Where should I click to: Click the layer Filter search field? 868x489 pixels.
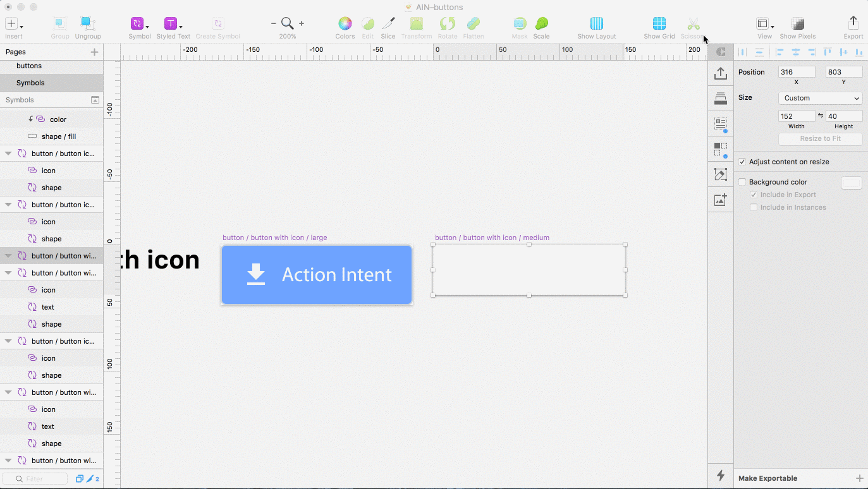tap(35, 479)
